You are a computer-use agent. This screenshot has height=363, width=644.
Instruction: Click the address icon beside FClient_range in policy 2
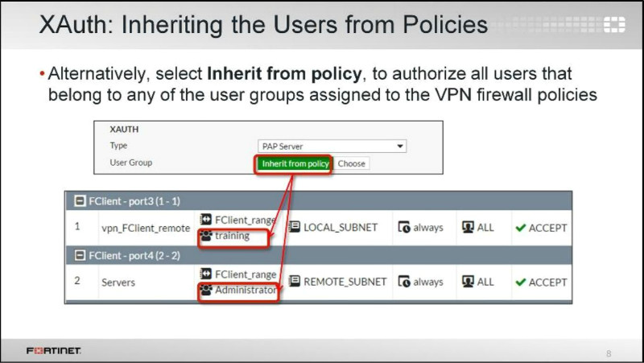[x=205, y=274]
